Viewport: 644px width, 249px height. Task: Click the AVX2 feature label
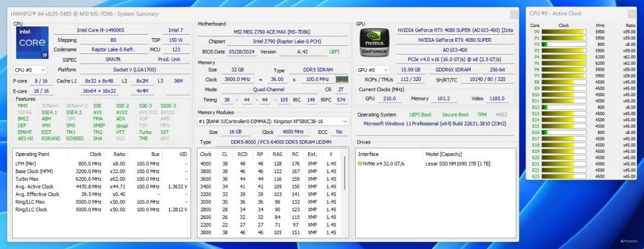122,113
